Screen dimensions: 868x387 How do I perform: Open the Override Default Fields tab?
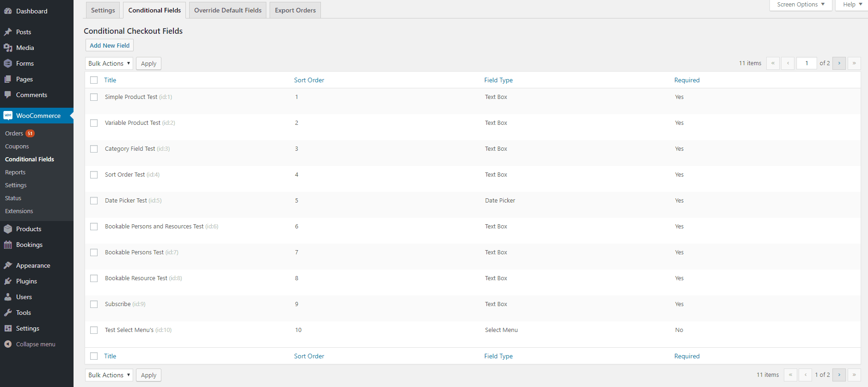tap(228, 10)
